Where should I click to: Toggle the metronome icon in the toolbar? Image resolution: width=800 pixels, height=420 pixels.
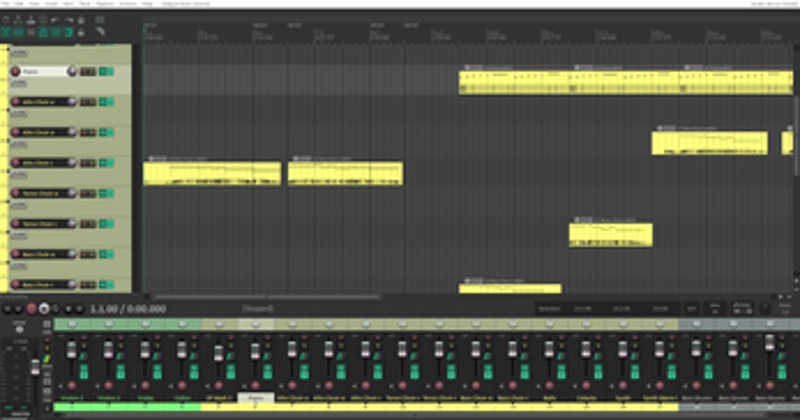[81, 20]
